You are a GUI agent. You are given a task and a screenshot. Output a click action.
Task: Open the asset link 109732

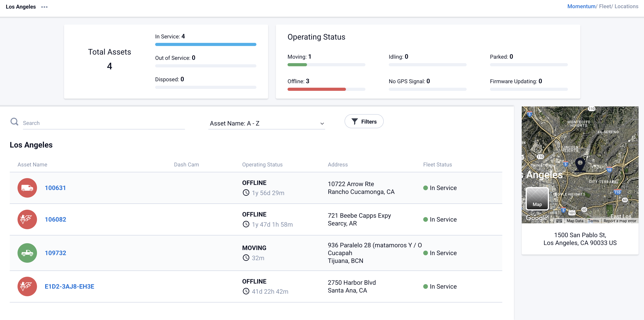pyautogui.click(x=55, y=253)
